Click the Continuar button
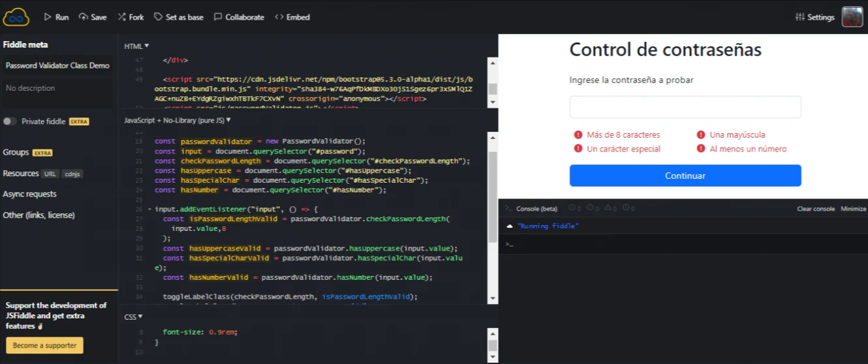 pyautogui.click(x=685, y=175)
